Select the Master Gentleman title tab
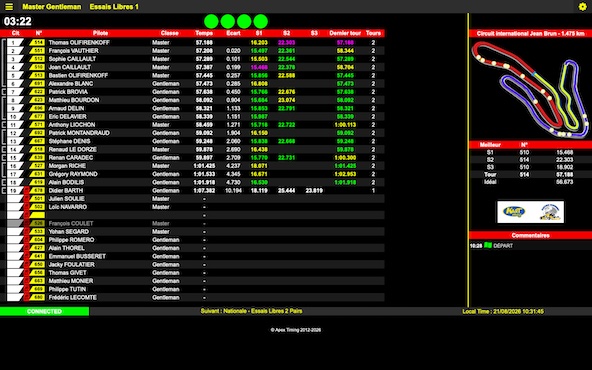This screenshot has width=592, height=370. [x=51, y=7]
